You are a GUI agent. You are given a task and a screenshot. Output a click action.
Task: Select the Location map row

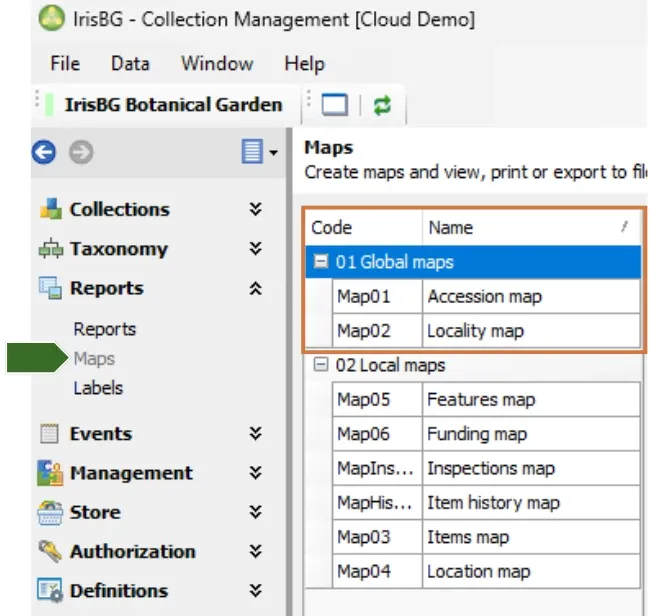(x=486, y=572)
